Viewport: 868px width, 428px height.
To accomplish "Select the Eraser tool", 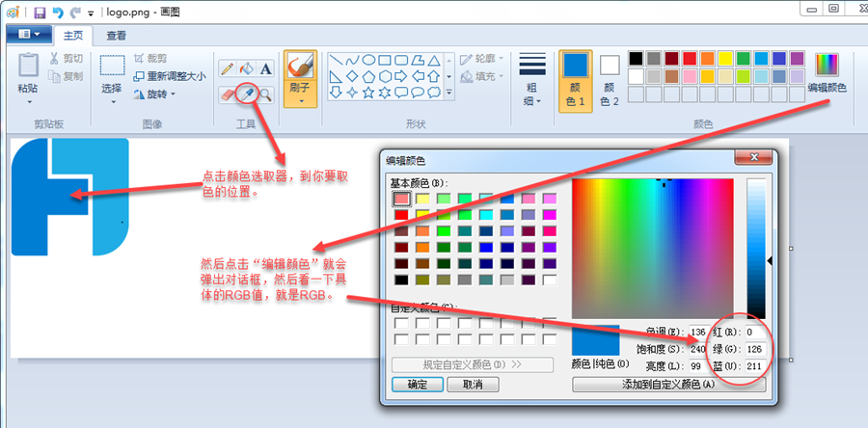I will pos(227,94).
